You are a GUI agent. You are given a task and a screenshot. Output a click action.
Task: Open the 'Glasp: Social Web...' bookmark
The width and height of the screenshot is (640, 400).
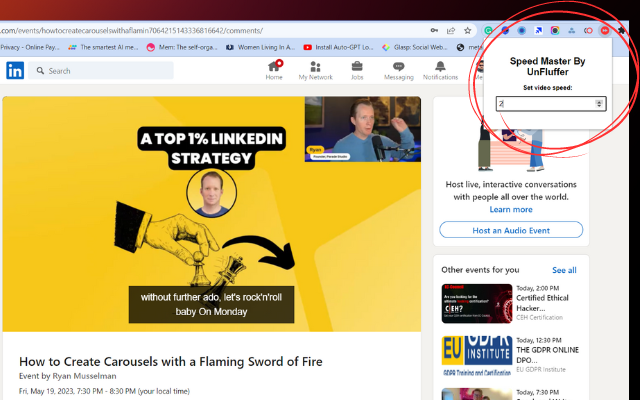(x=415, y=47)
